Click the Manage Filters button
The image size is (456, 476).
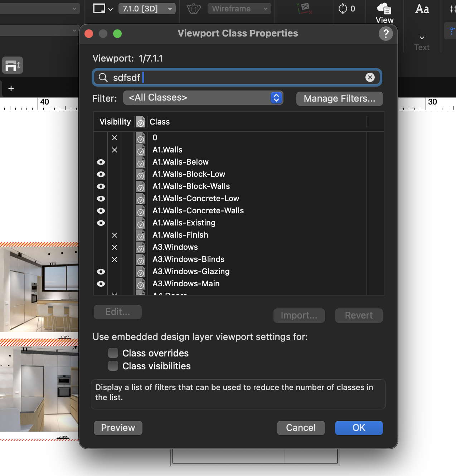point(339,98)
